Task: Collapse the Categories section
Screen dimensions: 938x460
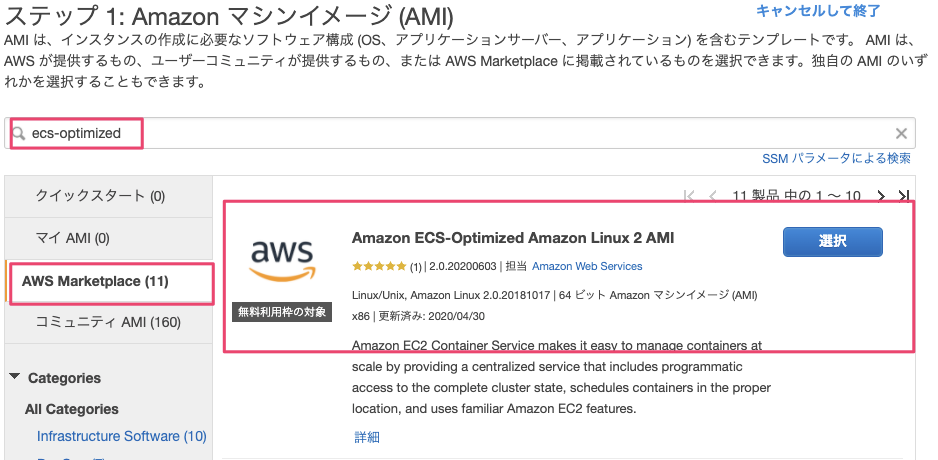Action: [15, 377]
